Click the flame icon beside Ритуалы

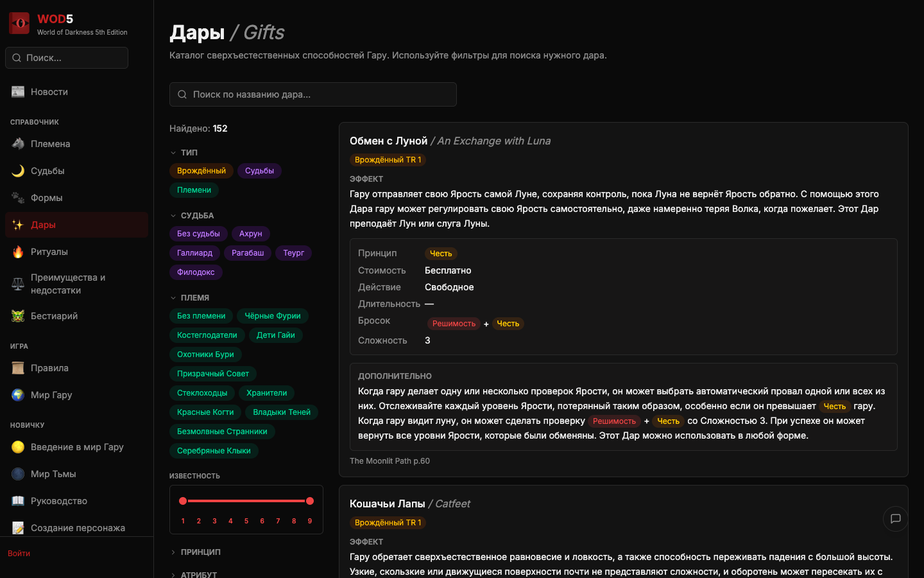point(18,252)
